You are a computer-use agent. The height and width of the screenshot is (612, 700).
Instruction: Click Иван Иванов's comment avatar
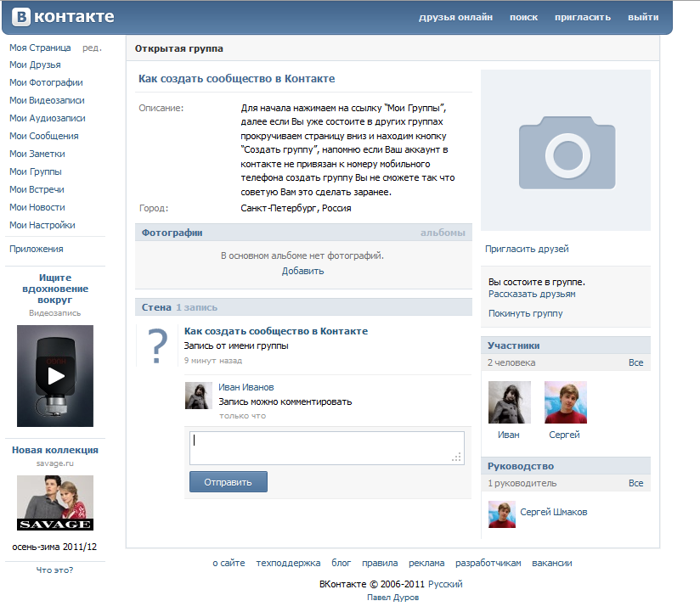(198, 396)
